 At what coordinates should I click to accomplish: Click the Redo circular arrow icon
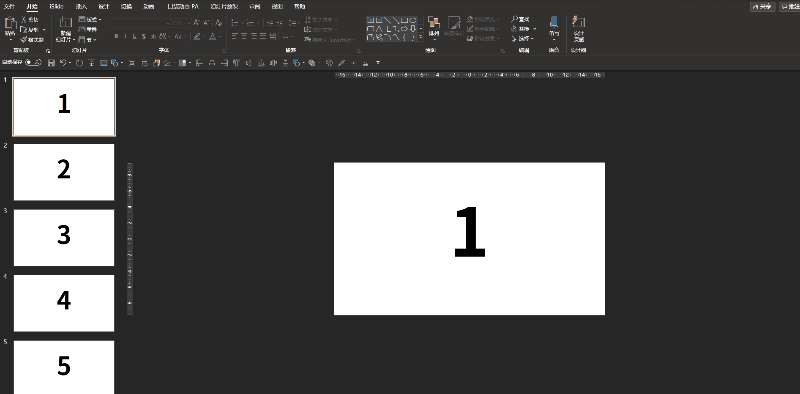tap(79, 63)
